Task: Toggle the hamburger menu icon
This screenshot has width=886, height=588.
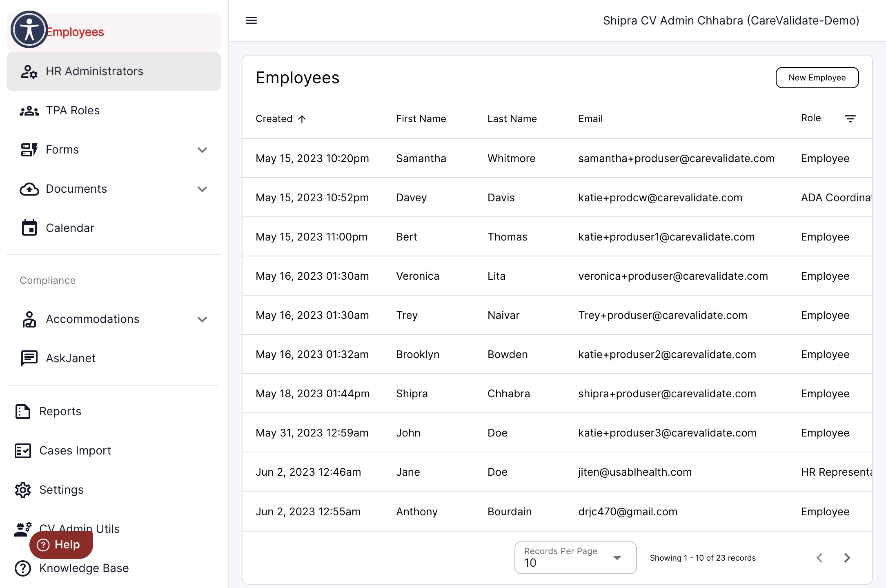Action: click(x=252, y=20)
